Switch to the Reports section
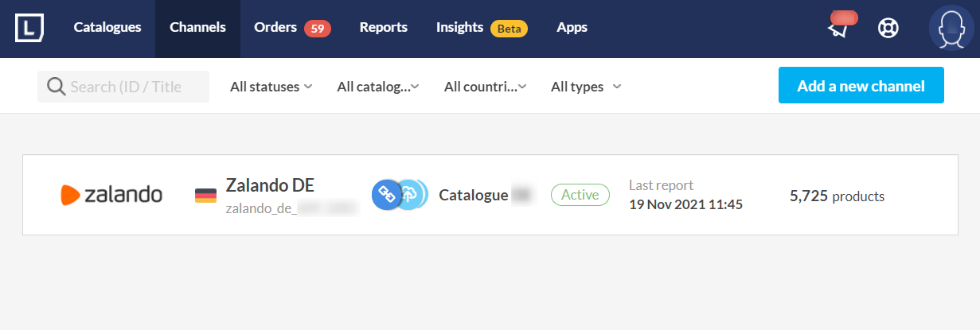This screenshot has width=980, height=330. point(383,28)
